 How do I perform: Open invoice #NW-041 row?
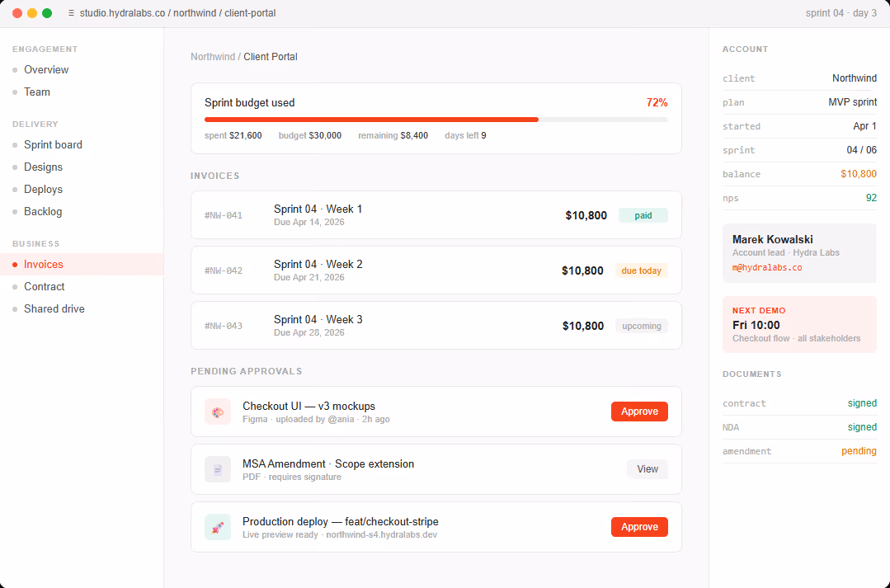pyautogui.click(x=436, y=215)
